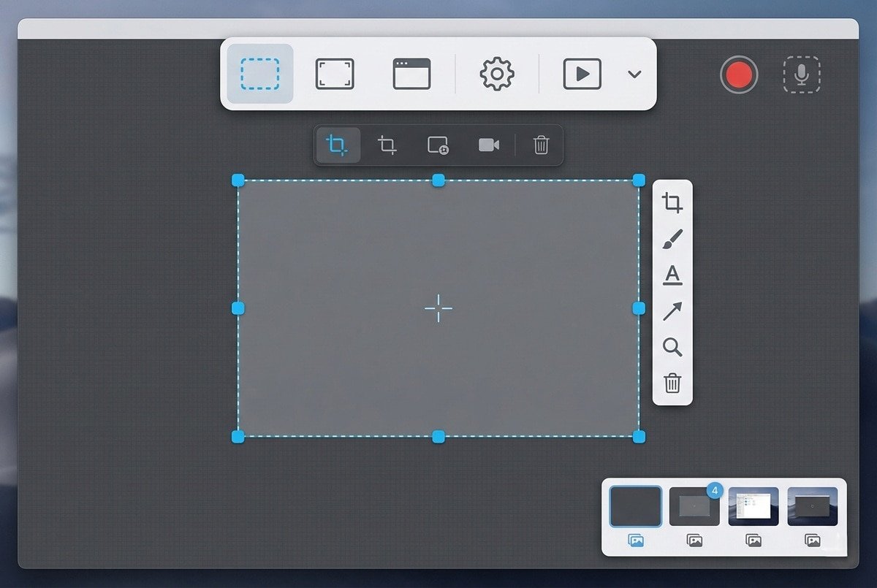Click the play preview button
The width and height of the screenshot is (877, 588).
(582, 74)
